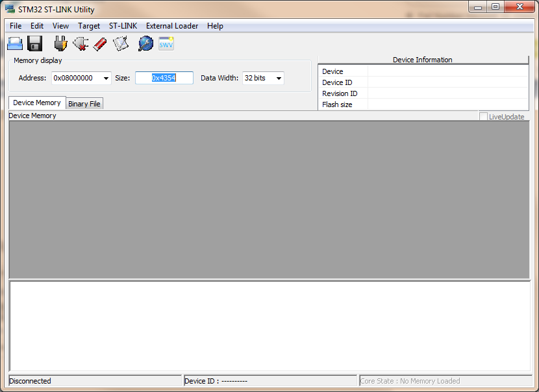
Task: Toggle the LiveUpdate checkbox
Action: [x=483, y=116]
